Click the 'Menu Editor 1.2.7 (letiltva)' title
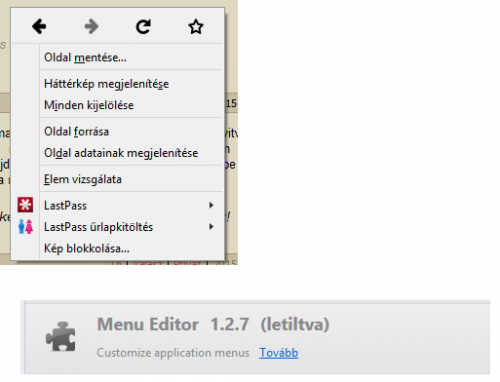The width and height of the screenshot is (500, 382). pos(213,324)
